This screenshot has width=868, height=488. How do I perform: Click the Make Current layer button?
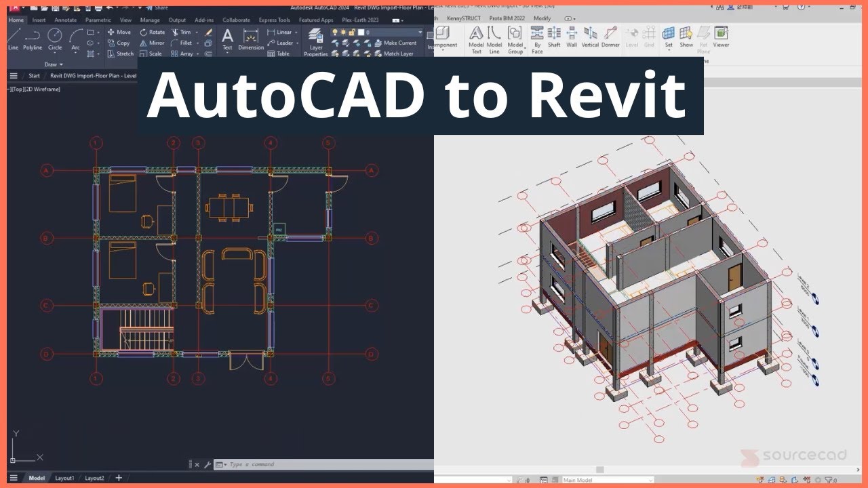click(x=394, y=43)
